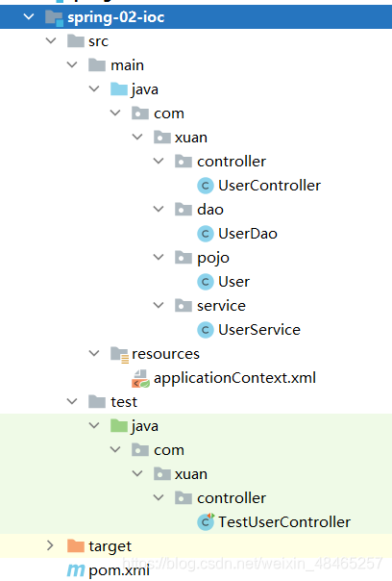Collapse the test folder
This screenshot has height=581, width=392.
(x=72, y=402)
